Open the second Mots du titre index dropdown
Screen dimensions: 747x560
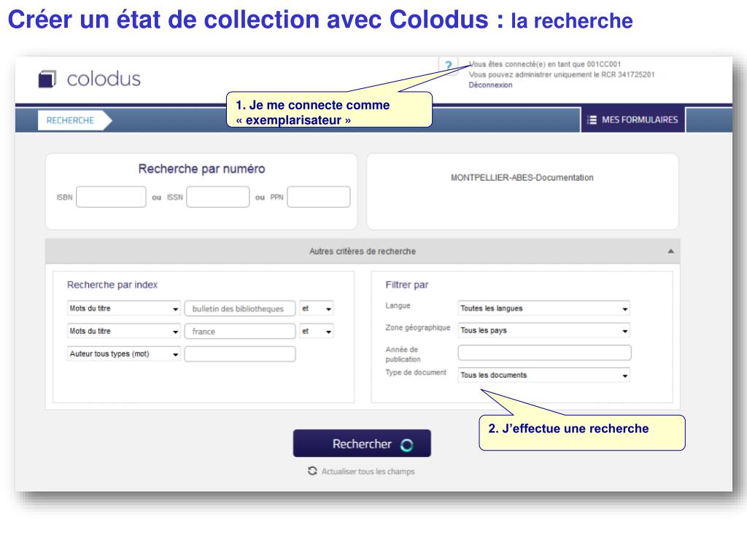pyautogui.click(x=124, y=332)
